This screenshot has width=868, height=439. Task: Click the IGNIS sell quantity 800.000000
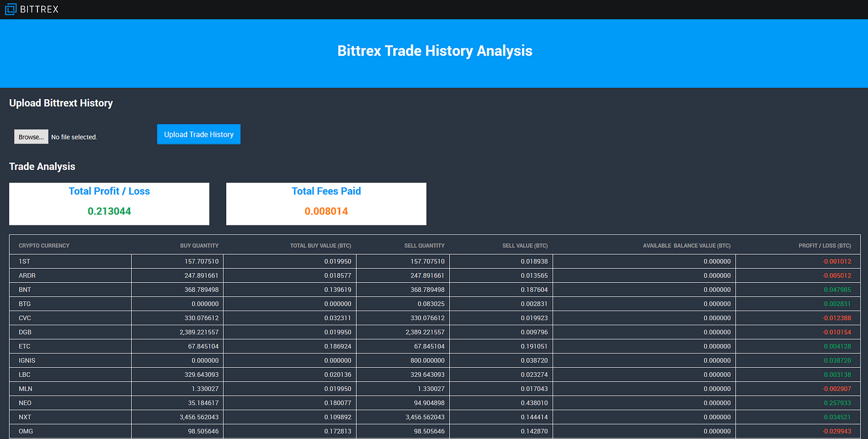[x=427, y=360]
